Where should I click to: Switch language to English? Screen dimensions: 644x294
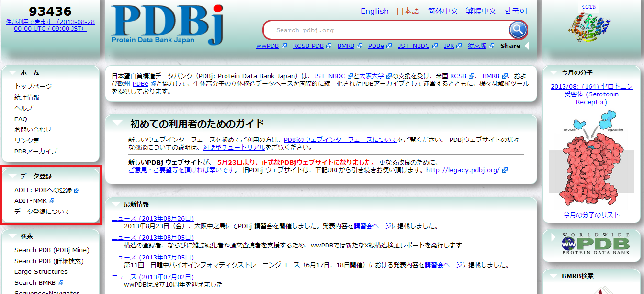point(374,11)
